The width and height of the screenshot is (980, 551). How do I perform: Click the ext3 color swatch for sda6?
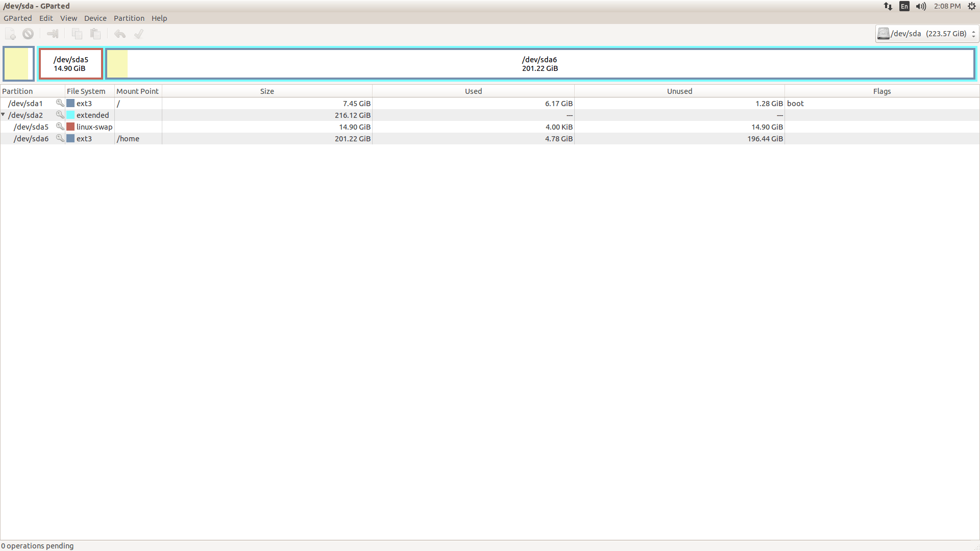[70, 138]
